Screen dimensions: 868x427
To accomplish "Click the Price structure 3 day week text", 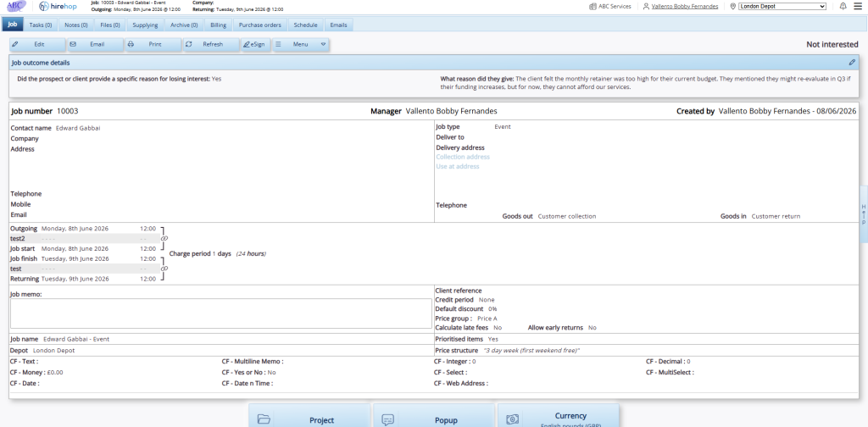I will (x=531, y=351).
